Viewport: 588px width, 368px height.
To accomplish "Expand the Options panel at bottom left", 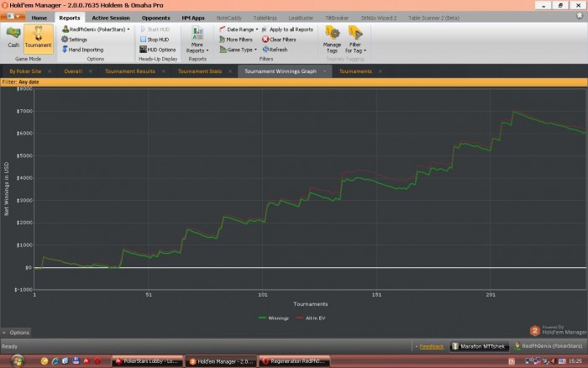I will 16,333.
